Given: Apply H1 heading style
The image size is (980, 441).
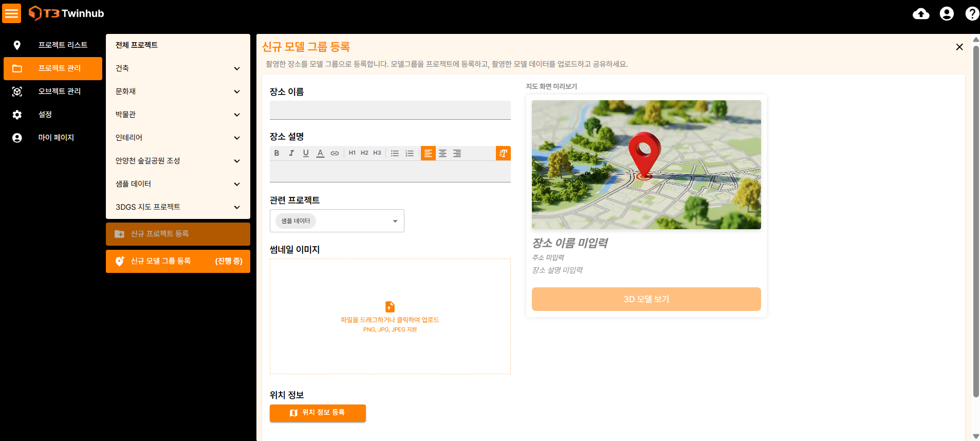Looking at the screenshot, I should click(352, 153).
